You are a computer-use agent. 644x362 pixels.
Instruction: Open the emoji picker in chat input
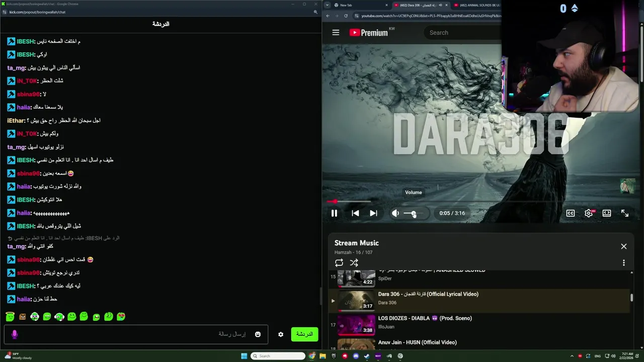pos(258,334)
